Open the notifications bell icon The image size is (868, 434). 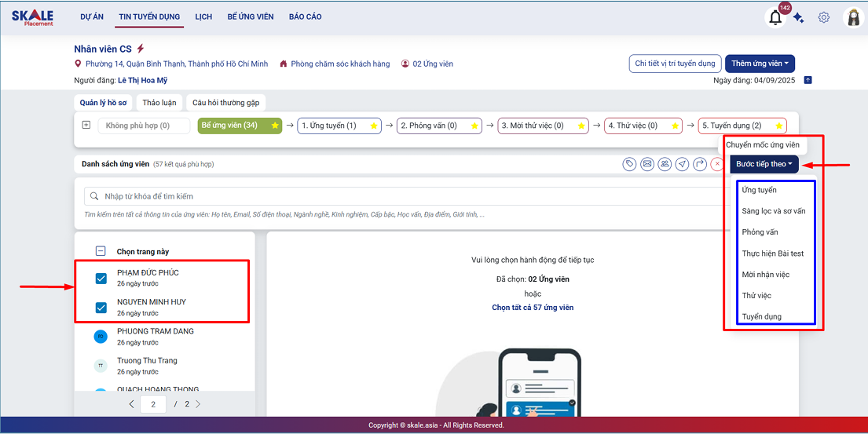pos(775,18)
